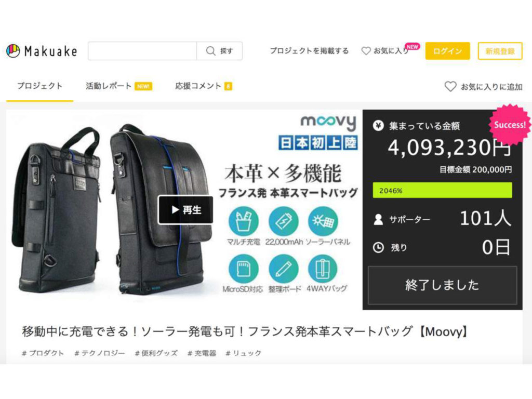Click the heart icon beside お気に入り in header
Viewport: 532px width, 399px height.
click(x=366, y=51)
